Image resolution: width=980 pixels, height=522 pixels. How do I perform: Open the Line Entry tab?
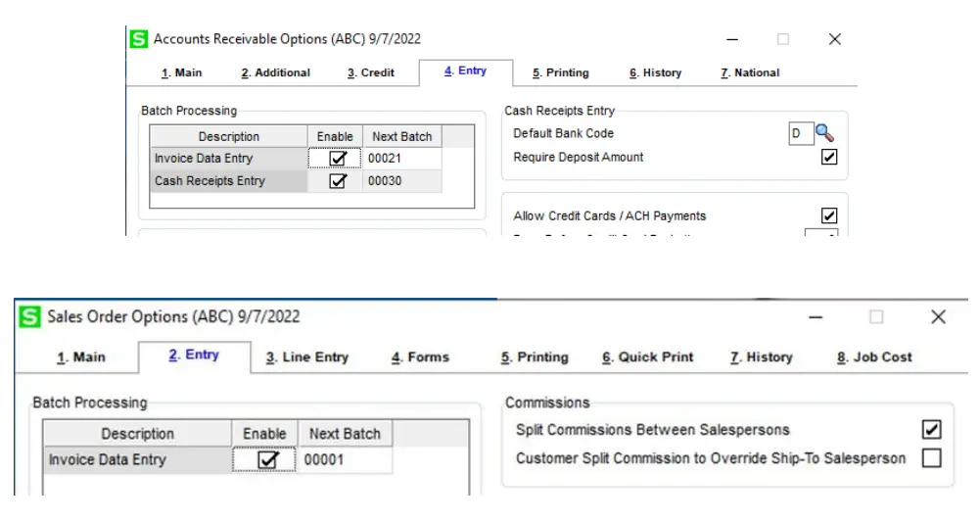coord(306,356)
